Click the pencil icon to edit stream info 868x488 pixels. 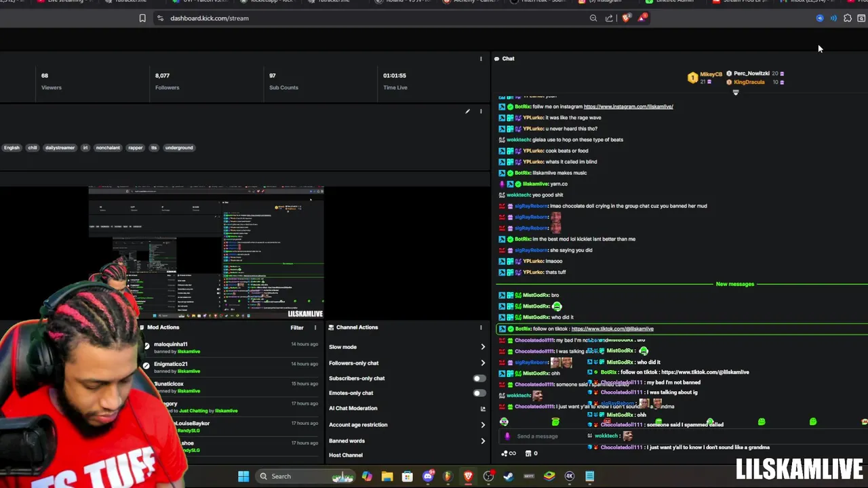467,111
